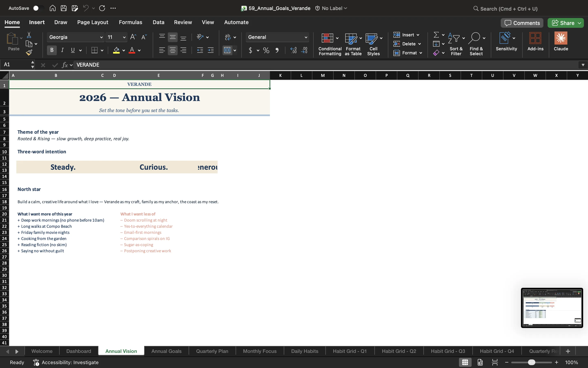Expand the formula bar
Image resolution: width=588 pixels, height=368 pixels.
[x=583, y=65]
